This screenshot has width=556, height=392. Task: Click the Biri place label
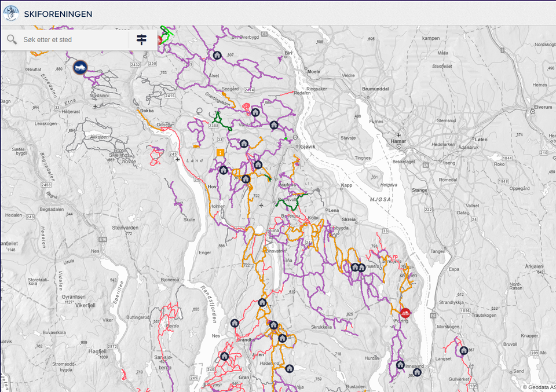(288, 53)
